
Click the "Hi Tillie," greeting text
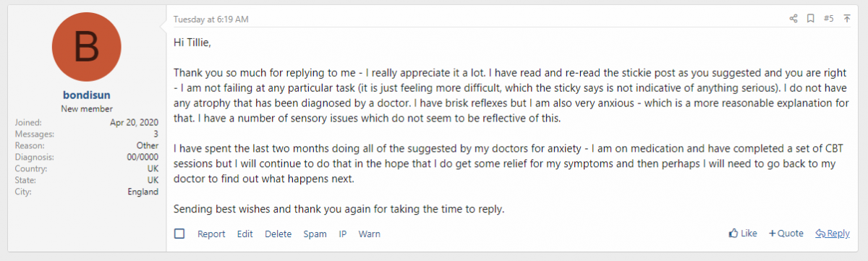192,42
